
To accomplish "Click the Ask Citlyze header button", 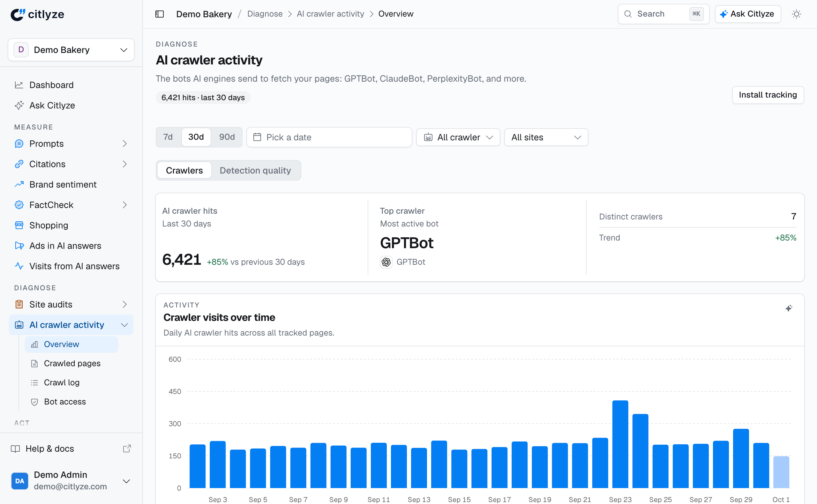I will pyautogui.click(x=747, y=14).
